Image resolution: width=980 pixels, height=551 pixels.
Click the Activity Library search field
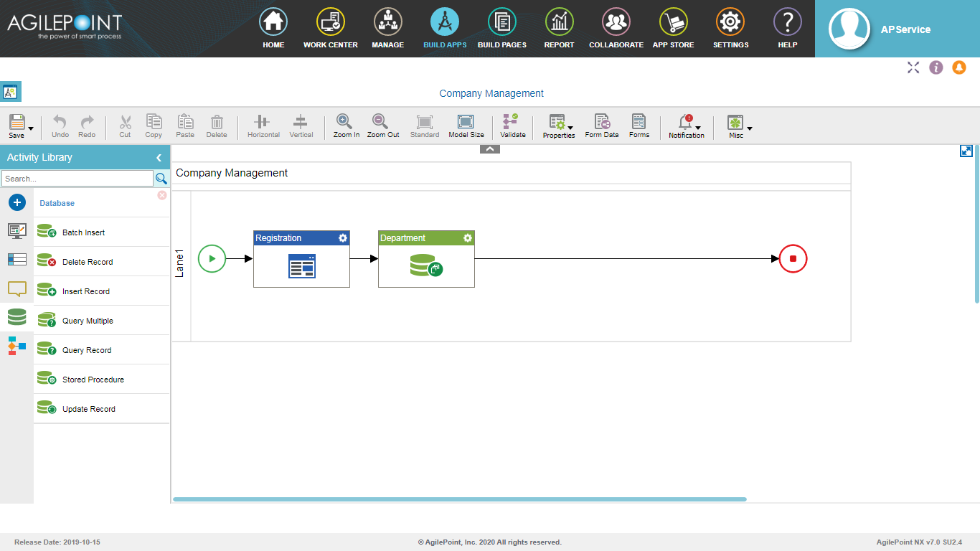[x=77, y=179]
